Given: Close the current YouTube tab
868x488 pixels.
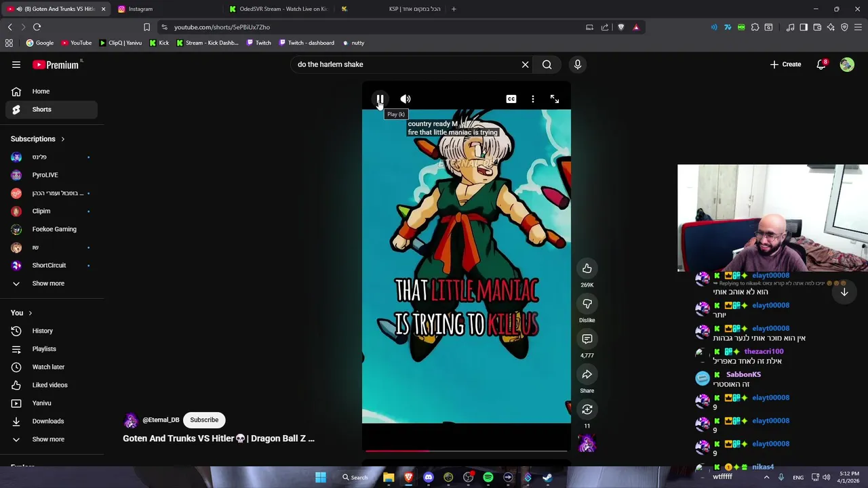Looking at the screenshot, I should coord(103,9).
